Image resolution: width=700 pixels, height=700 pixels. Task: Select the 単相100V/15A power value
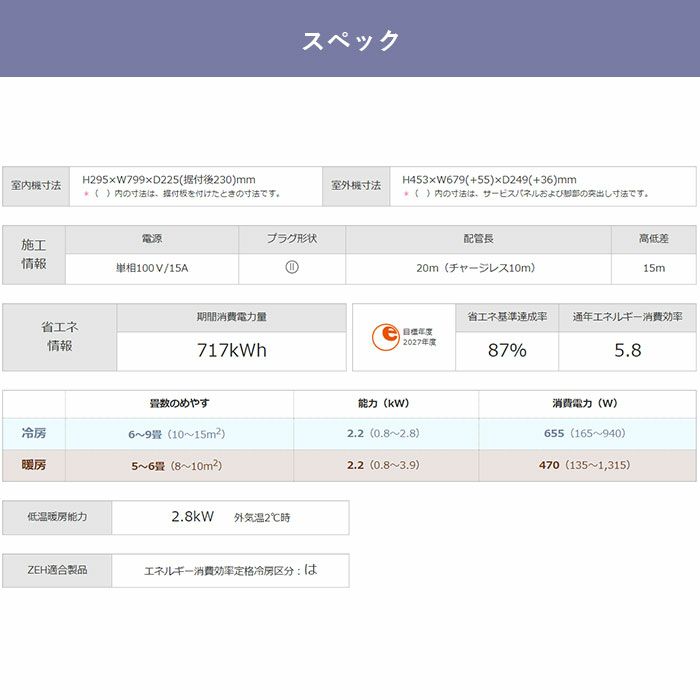coord(152,268)
